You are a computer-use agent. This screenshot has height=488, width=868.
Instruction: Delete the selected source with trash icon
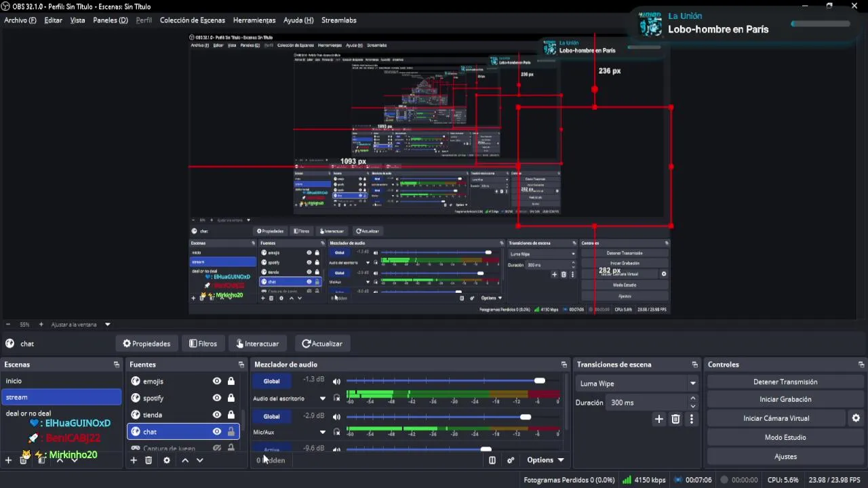pyautogui.click(x=149, y=460)
